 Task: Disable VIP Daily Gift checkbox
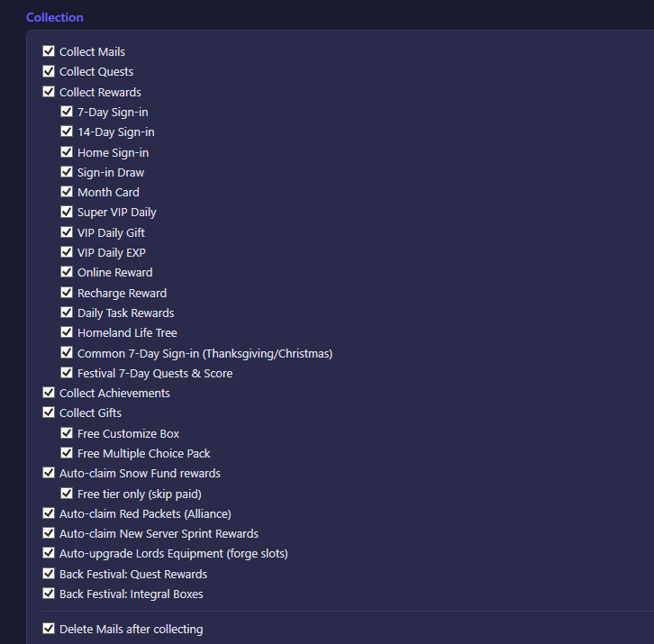[x=67, y=232]
